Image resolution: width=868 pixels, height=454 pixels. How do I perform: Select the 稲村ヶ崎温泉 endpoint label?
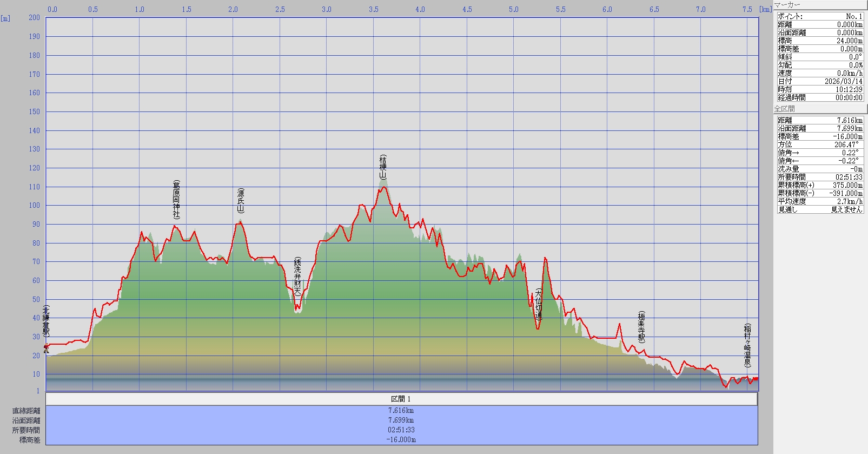pos(747,346)
